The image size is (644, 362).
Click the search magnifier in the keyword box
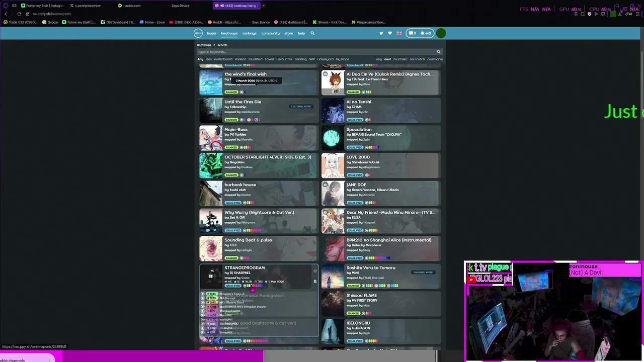coord(439,52)
